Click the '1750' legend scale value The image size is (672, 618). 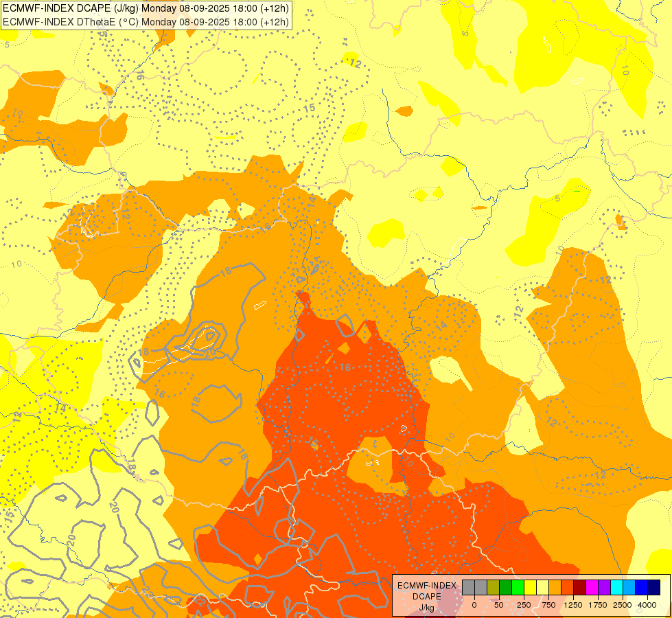tap(598, 605)
